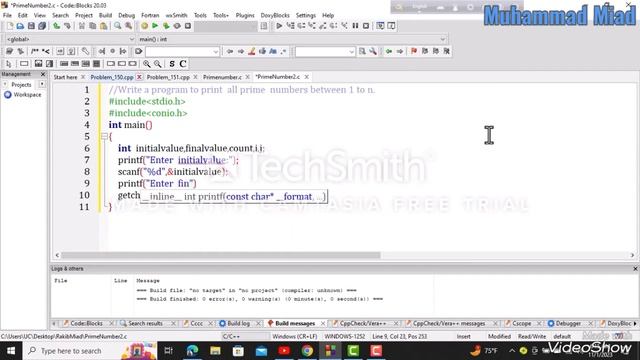This screenshot has width=640, height=360.
Task: Stop the debugger
Action: [x=366, y=26]
